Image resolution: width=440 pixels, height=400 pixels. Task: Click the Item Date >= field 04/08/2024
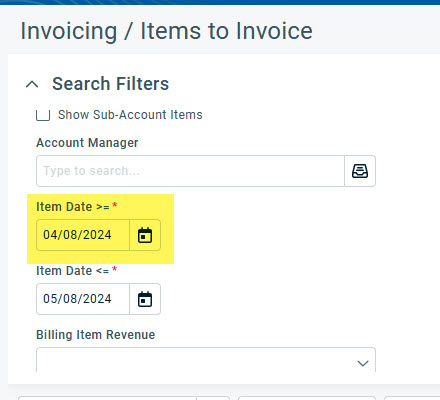(83, 235)
